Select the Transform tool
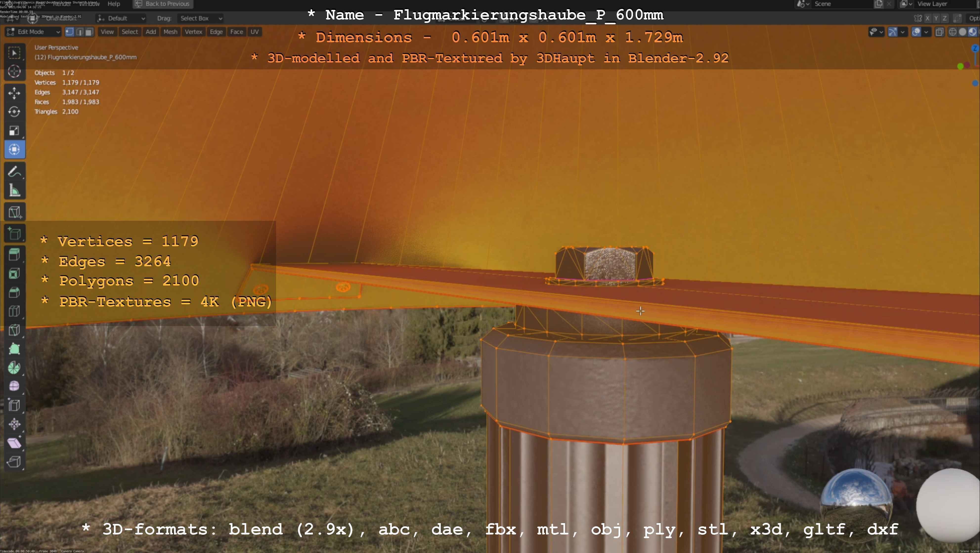The image size is (980, 553). tap(14, 149)
